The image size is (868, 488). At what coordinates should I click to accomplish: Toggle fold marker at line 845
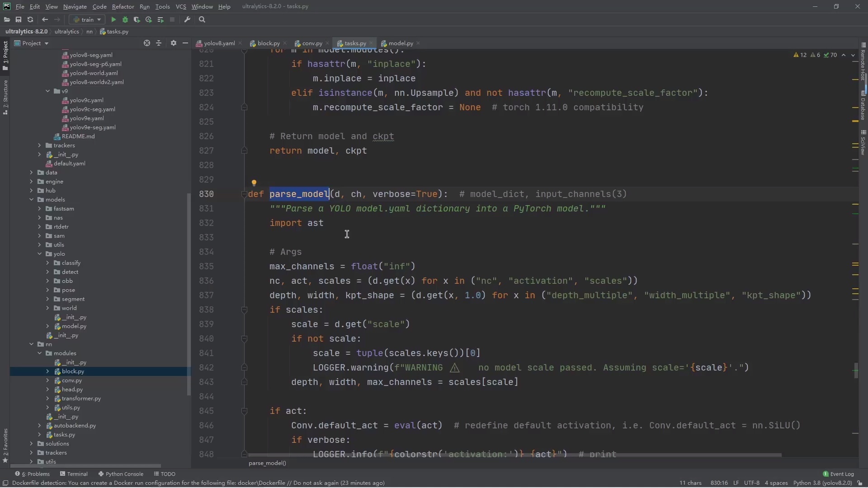pos(244,411)
